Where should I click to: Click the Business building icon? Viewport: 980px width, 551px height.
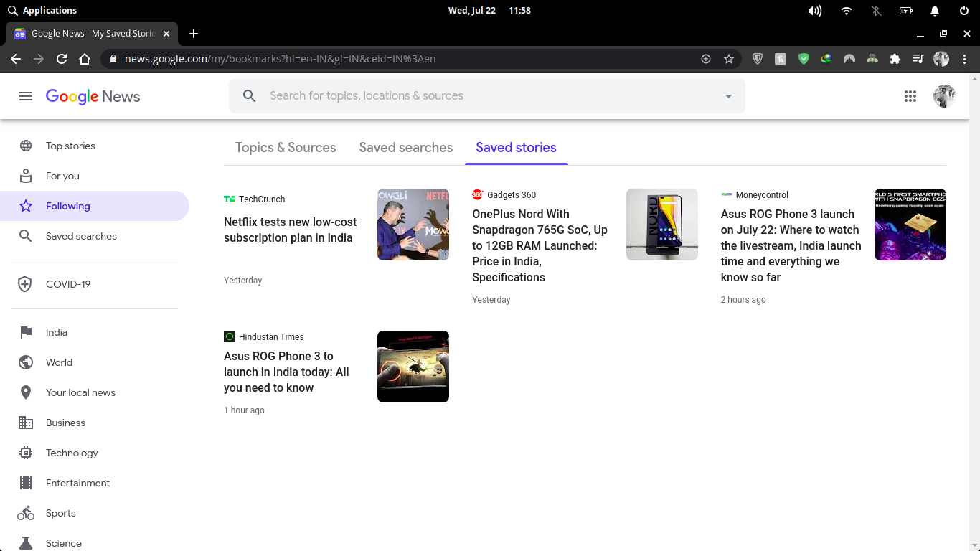[x=26, y=423]
